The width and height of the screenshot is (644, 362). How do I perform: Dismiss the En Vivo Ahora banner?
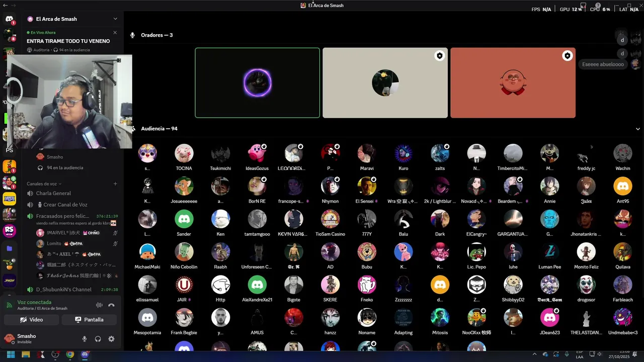[115, 33]
